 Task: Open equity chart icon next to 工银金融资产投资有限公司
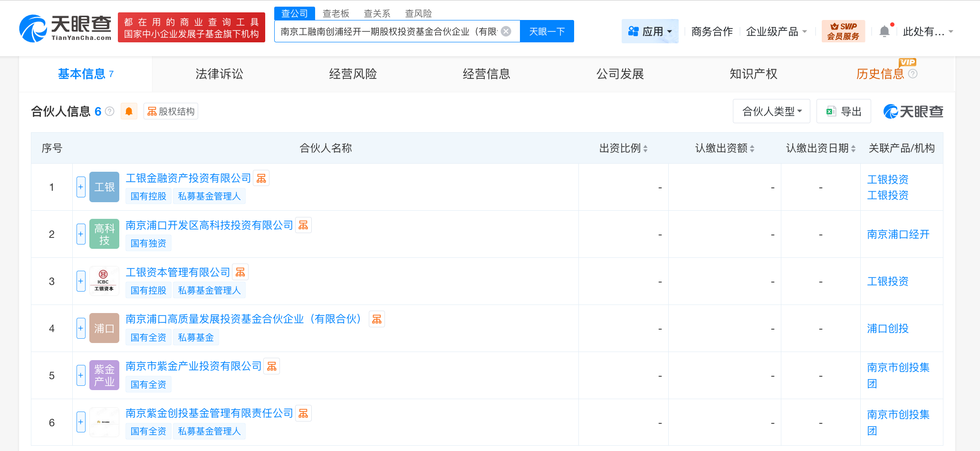pyautogui.click(x=261, y=177)
